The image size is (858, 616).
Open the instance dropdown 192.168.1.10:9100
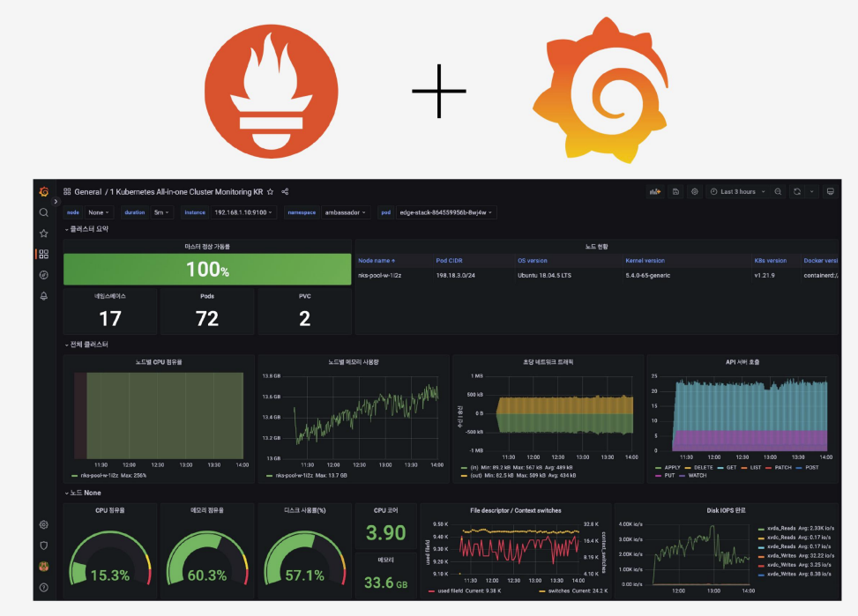pos(243,212)
